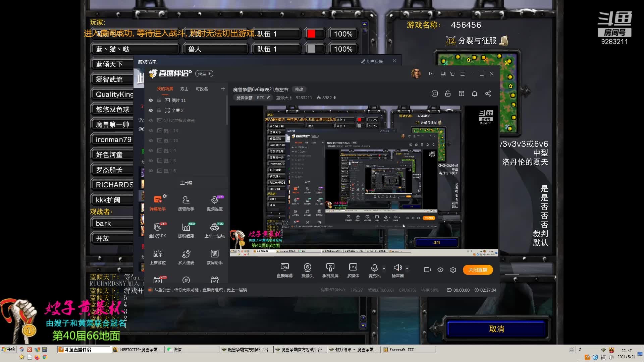
Task: Show the 图片 10 source
Action: [x=151, y=140]
